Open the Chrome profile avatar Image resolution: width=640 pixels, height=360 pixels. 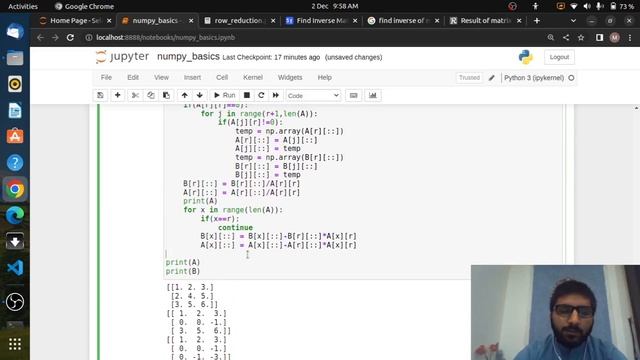tap(615, 38)
